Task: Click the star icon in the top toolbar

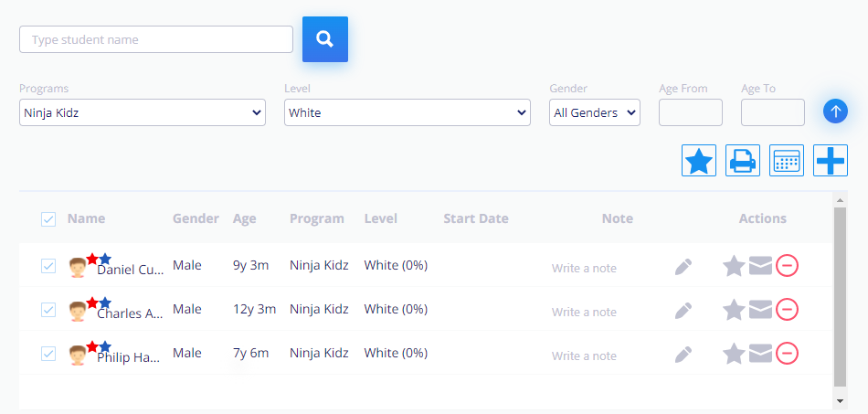Action: [699, 161]
